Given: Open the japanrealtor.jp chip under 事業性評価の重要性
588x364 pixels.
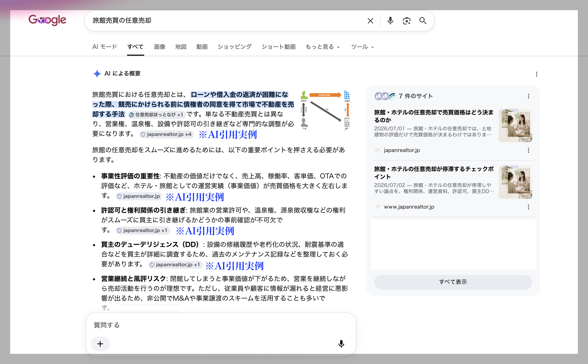Looking at the screenshot, I should (139, 196).
